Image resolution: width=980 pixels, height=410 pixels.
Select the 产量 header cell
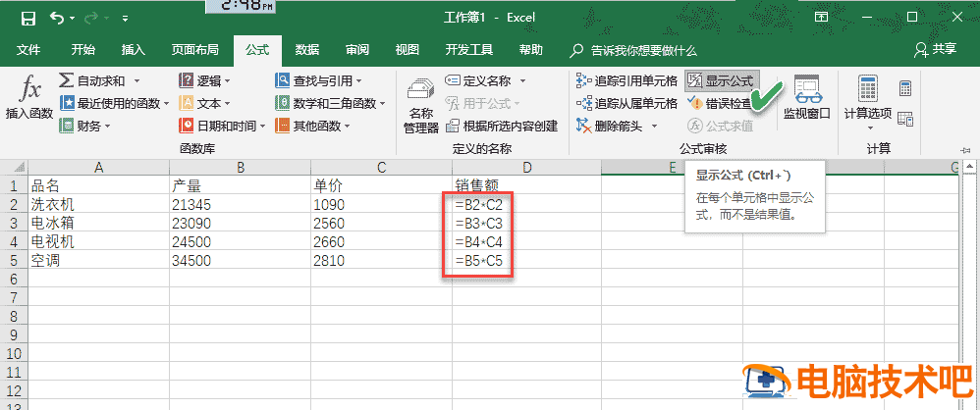(240, 185)
